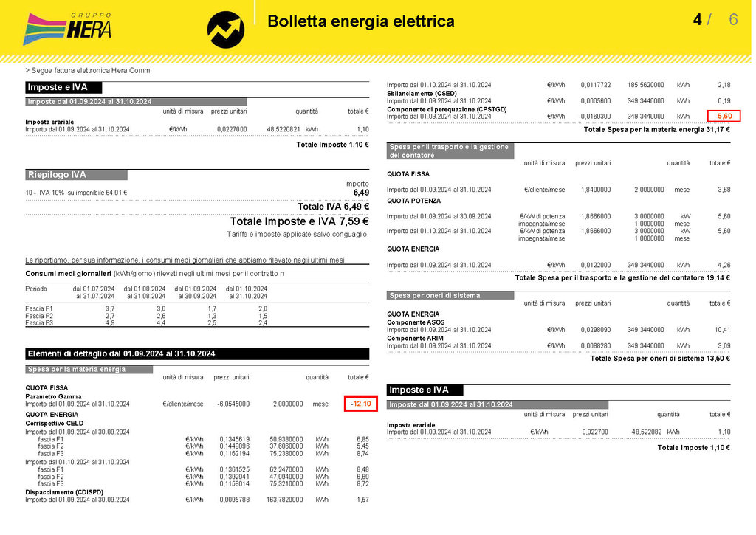Select the Bolletta energia elettrica title

360,21
